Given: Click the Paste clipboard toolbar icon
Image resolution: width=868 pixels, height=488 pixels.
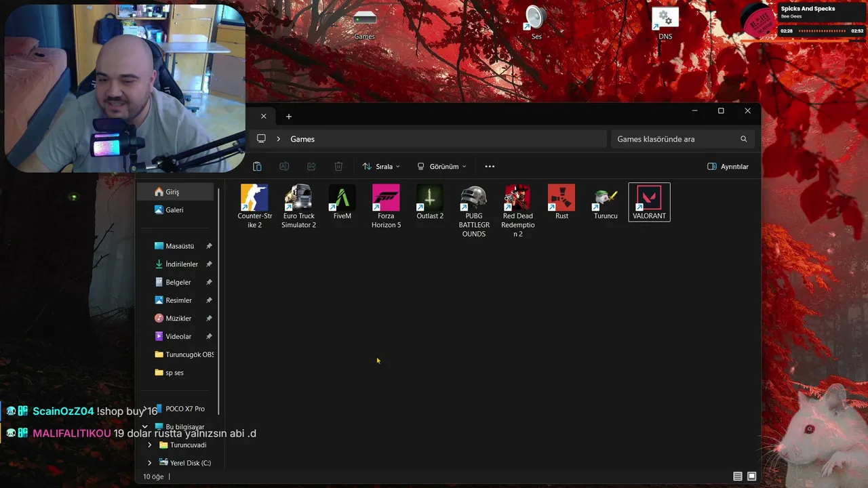Looking at the screenshot, I should point(257,166).
